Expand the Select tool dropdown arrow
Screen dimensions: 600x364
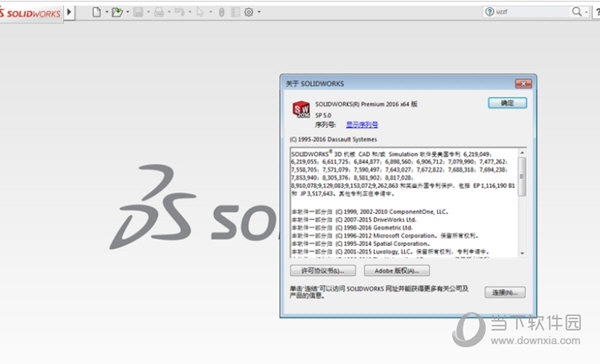(210, 12)
